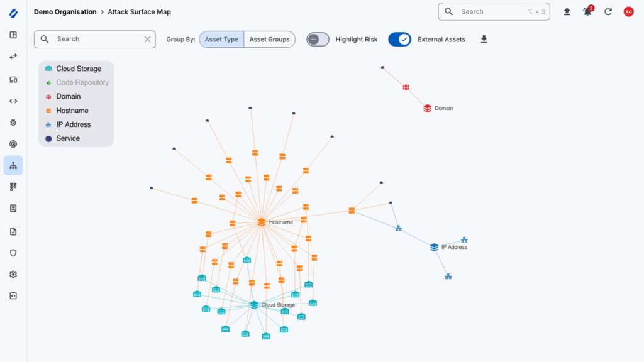Select the Attack Surface Map sidebar icon
Screen dimensions: 644x362
(x=13, y=165)
